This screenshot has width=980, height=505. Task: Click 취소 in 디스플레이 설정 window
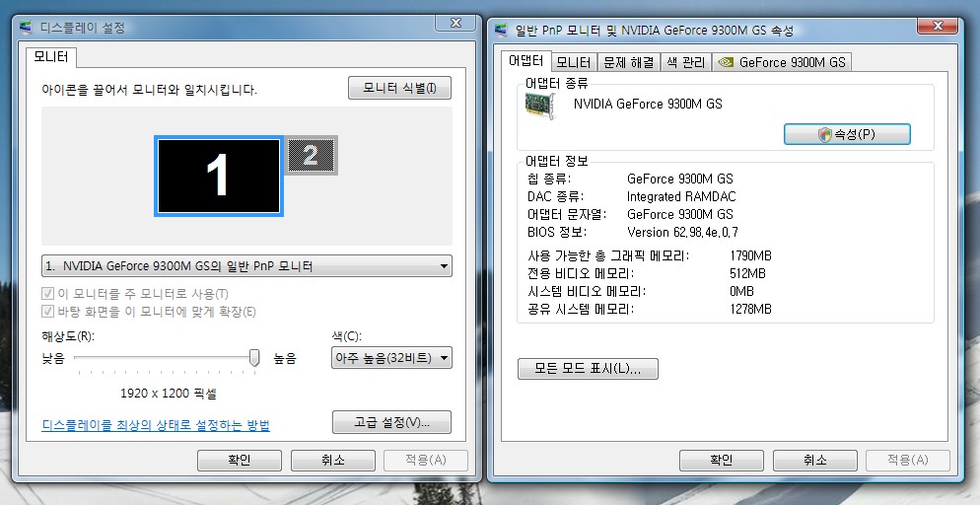(333, 461)
